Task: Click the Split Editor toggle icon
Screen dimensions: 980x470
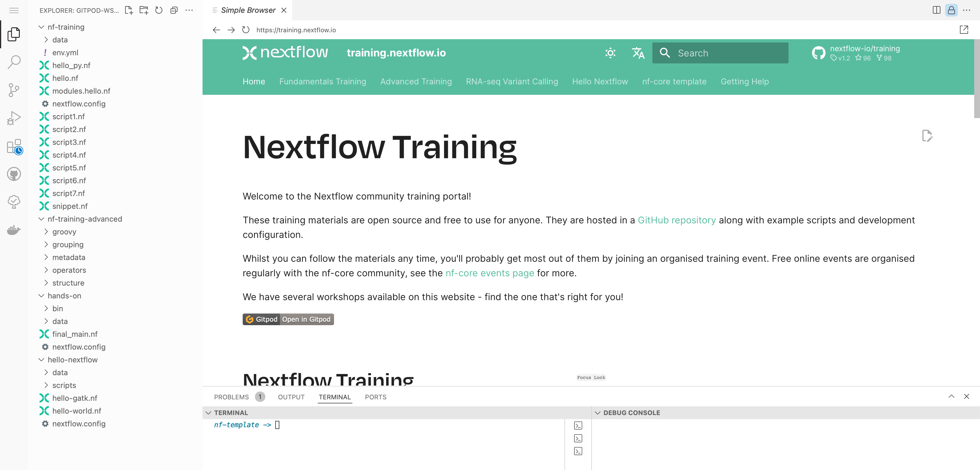Action: pos(936,10)
